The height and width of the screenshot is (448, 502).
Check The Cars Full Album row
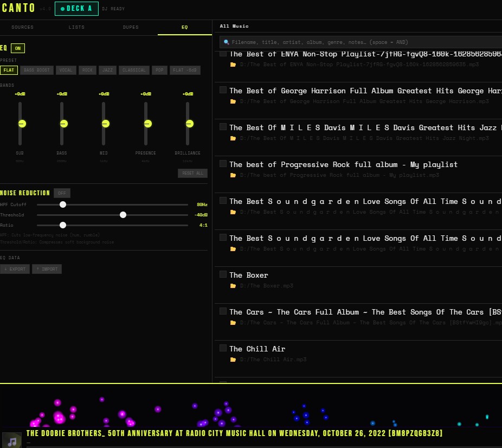pyautogui.click(x=223, y=311)
